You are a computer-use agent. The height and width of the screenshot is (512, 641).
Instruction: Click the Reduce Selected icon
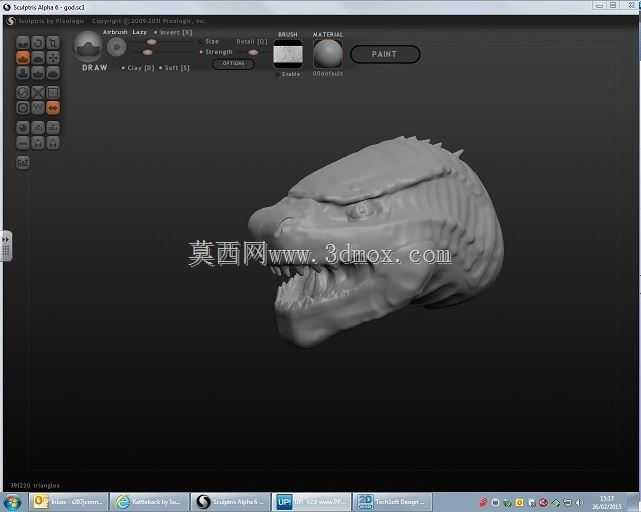pyautogui.click(x=38, y=92)
